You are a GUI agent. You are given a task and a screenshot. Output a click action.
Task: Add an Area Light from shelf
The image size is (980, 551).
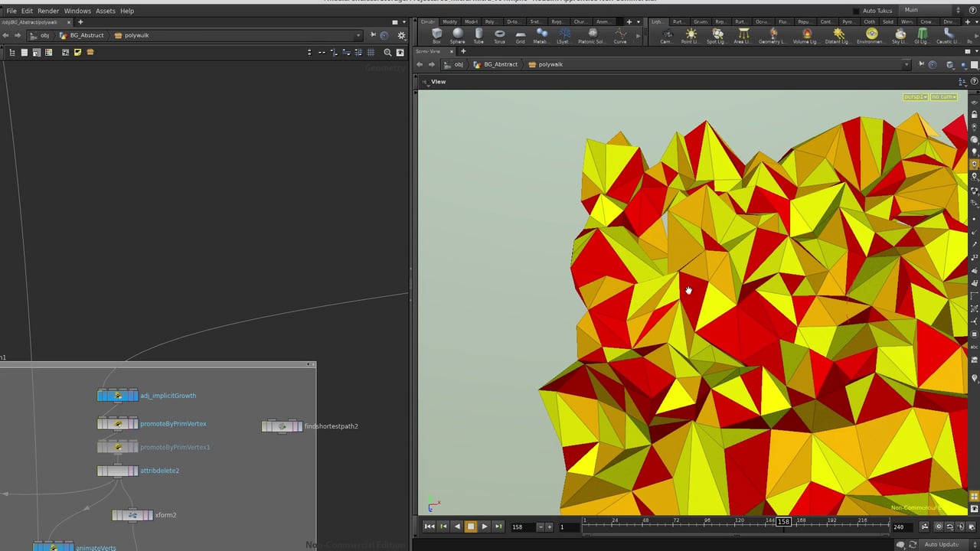(743, 36)
